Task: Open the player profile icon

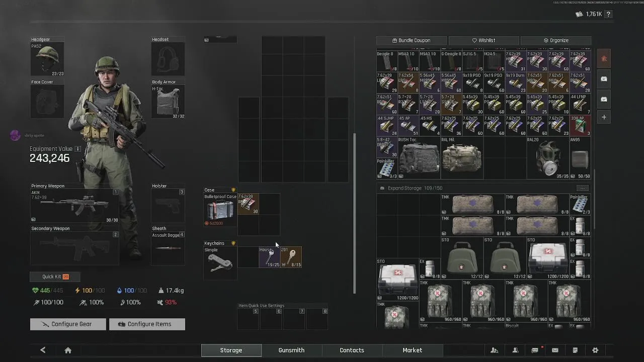Action: click(515, 350)
